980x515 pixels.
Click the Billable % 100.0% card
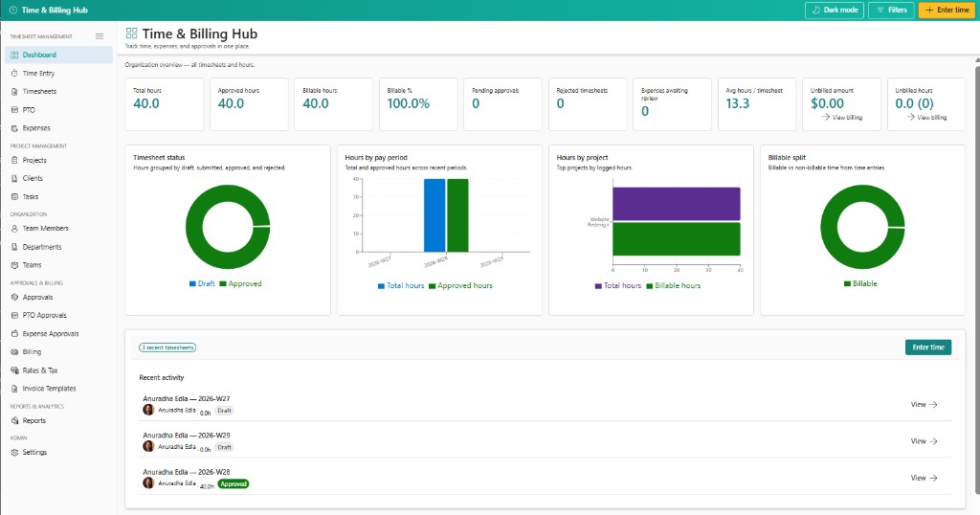coord(418,104)
